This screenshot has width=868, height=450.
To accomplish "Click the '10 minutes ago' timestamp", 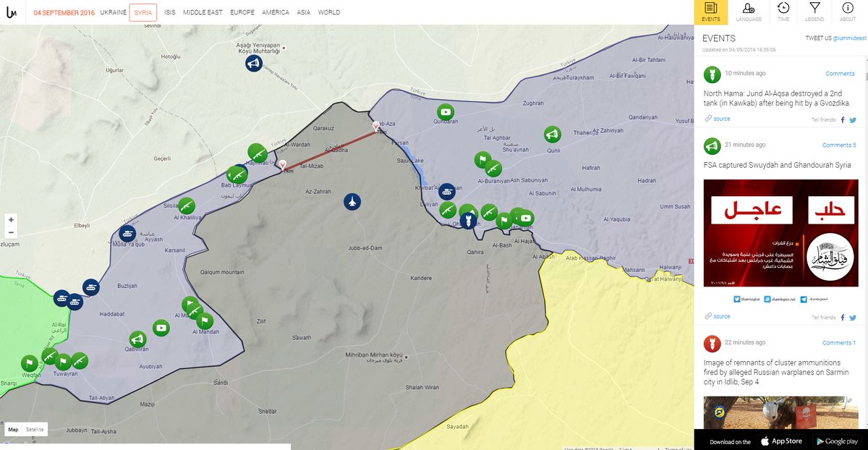I will [745, 73].
